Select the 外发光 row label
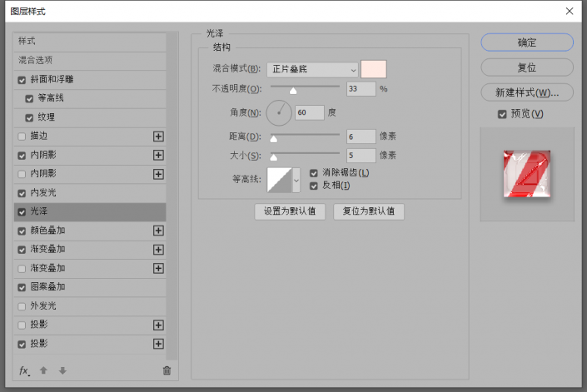This screenshot has height=392, width=587. (x=43, y=306)
